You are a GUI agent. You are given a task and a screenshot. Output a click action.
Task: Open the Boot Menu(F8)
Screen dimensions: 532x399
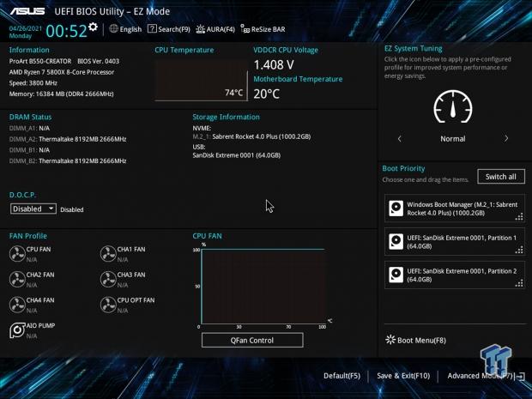click(415, 340)
